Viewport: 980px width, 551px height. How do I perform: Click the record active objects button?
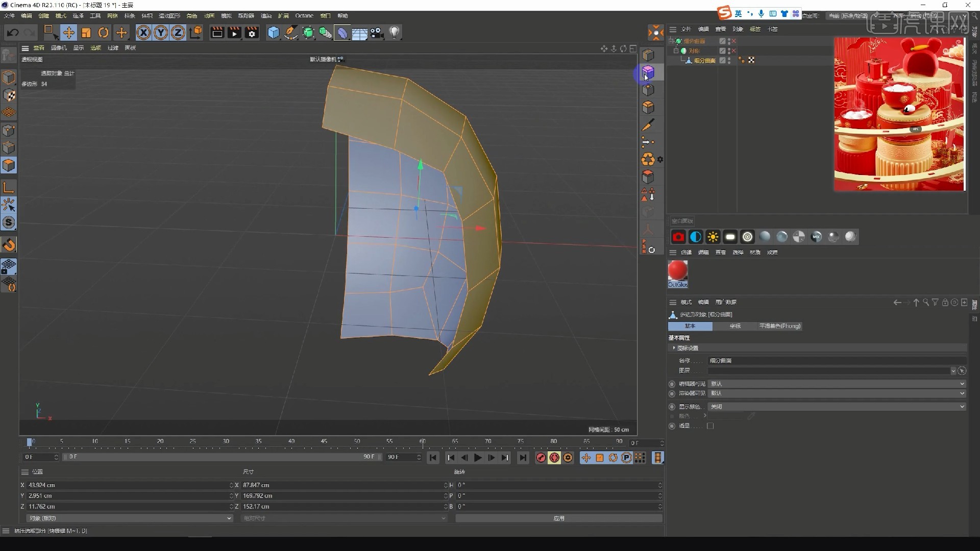(541, 458)
